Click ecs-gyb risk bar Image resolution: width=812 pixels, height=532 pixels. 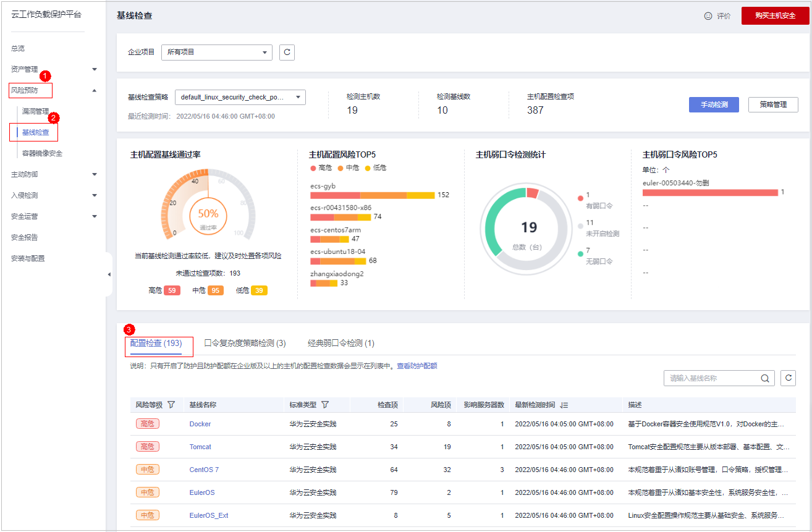[x=373, y=195]
